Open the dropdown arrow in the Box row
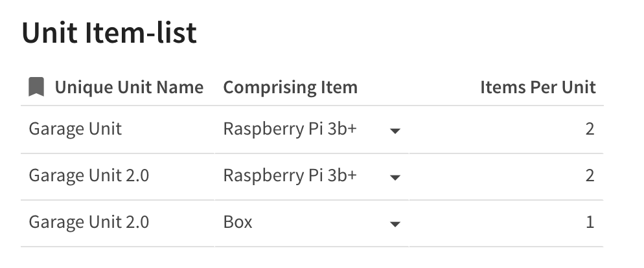 pos(395,224)
